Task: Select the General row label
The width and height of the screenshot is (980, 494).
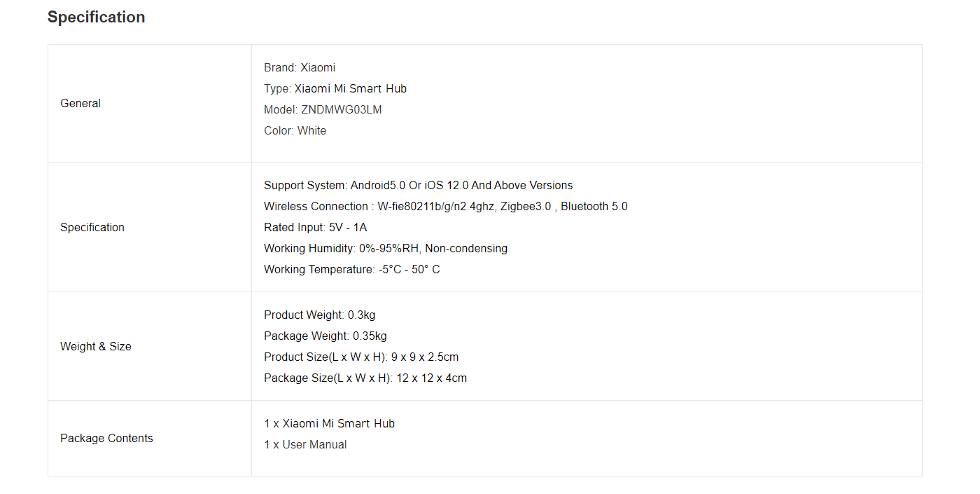Action: tap(80, 103)
